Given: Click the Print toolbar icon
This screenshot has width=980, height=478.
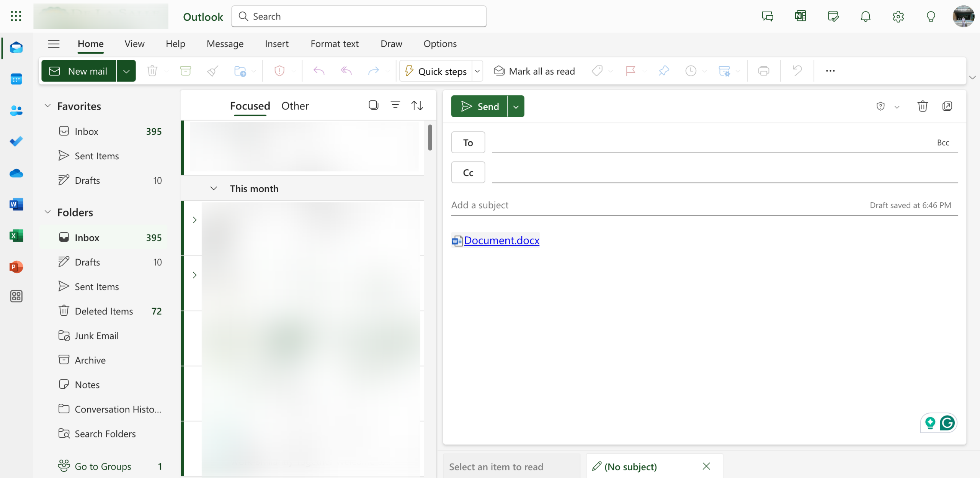Looking at the screenshot, I should (763, 71).
